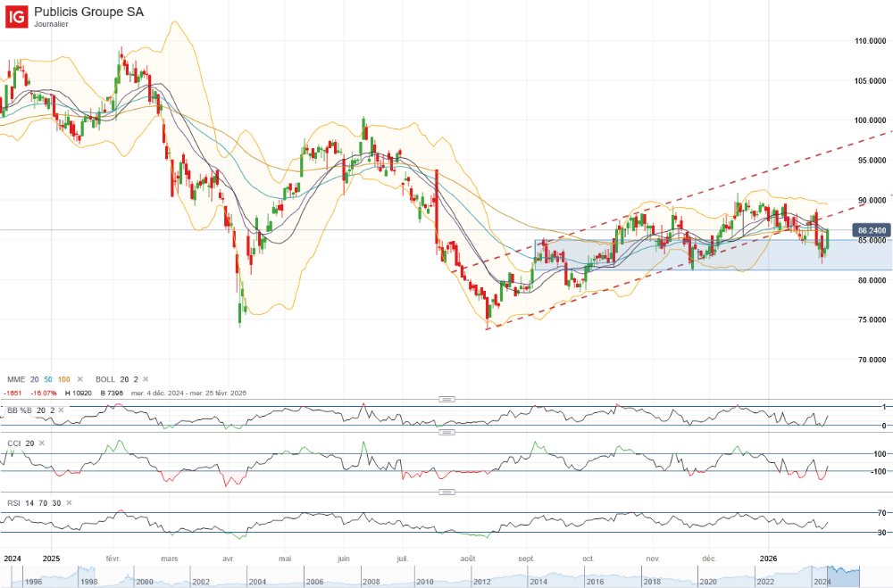Click the resize handle above BB %B panel
893x588 pixels.
click(446, 400)
